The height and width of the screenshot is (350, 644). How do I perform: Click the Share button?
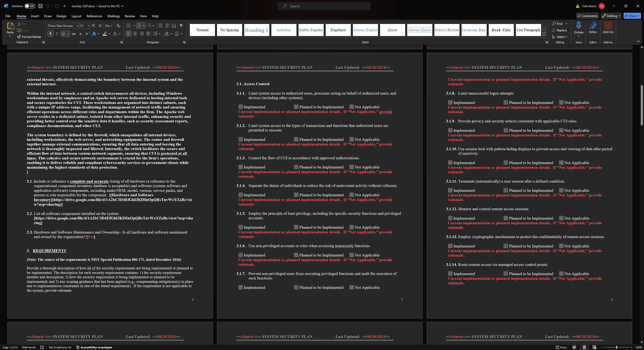click(632, 16)
